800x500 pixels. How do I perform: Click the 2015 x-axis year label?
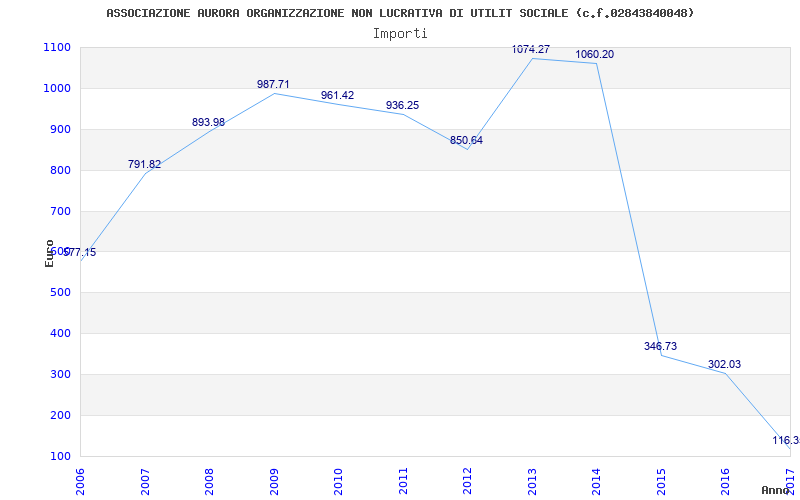[661, 481]
